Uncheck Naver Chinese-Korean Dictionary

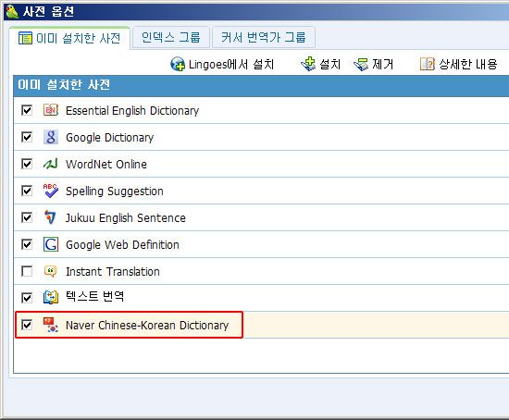[27, 325]
